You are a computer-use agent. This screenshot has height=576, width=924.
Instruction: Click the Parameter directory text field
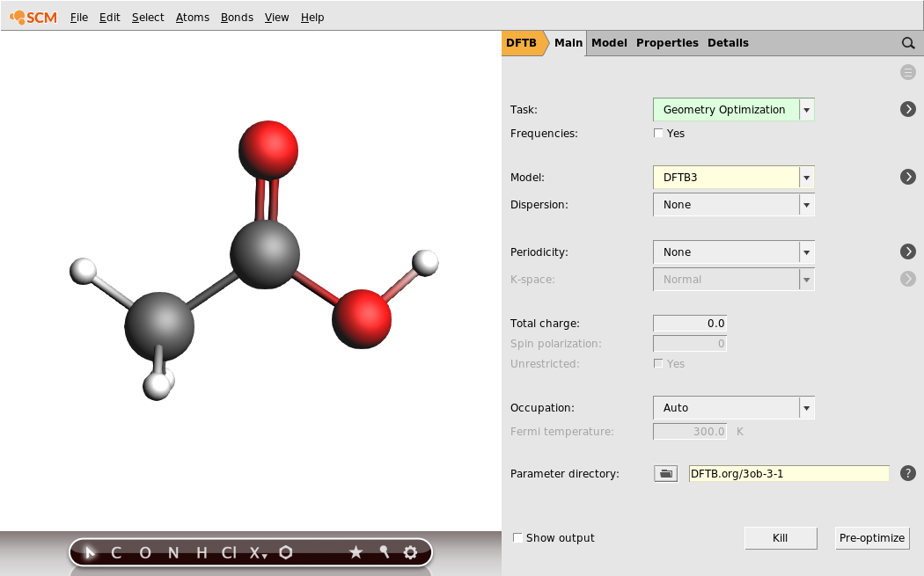[789, 473]
